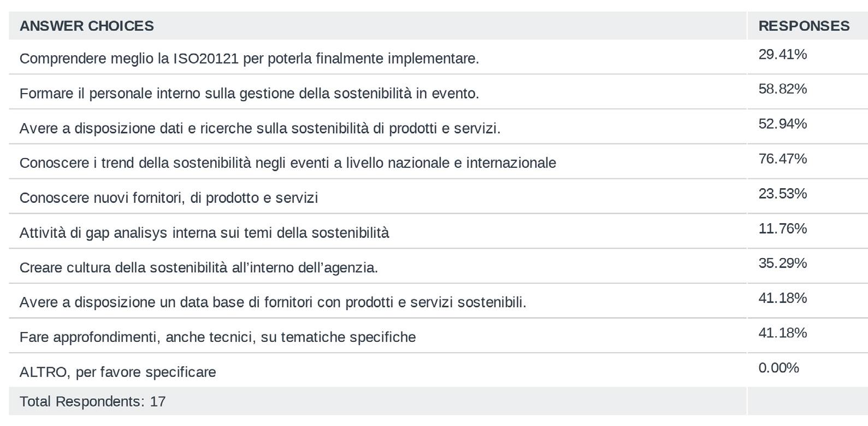Click the ANSWER CHOICES column header

pos(87,26)
